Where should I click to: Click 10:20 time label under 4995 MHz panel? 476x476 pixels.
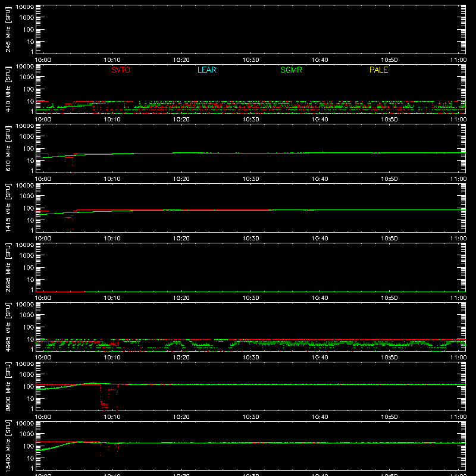[x=181, y=358]
